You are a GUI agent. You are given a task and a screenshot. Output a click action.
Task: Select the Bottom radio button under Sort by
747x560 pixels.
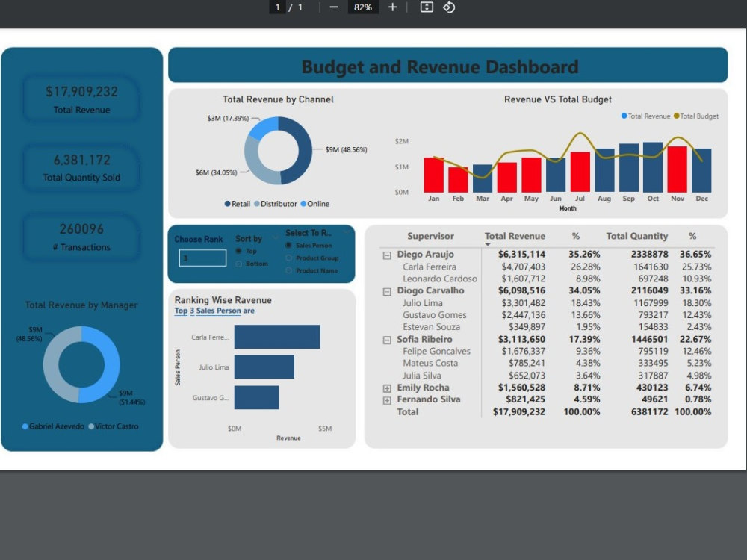[x=238, y=263]
